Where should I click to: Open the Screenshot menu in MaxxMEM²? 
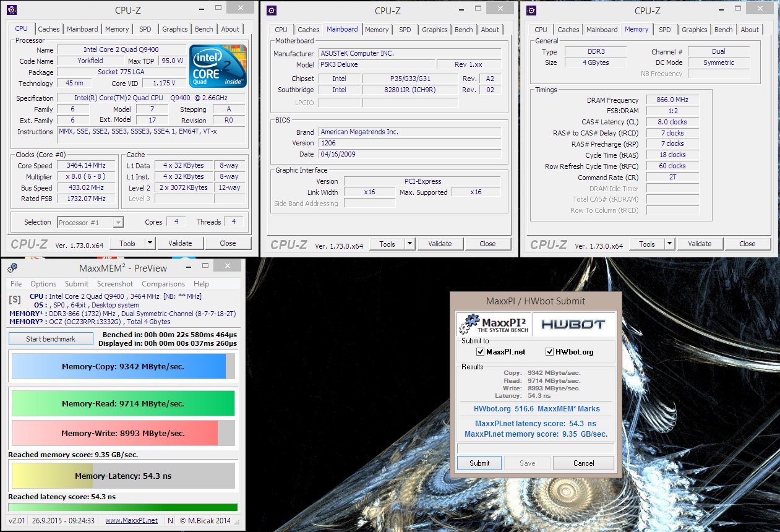(x=115, y=284)
